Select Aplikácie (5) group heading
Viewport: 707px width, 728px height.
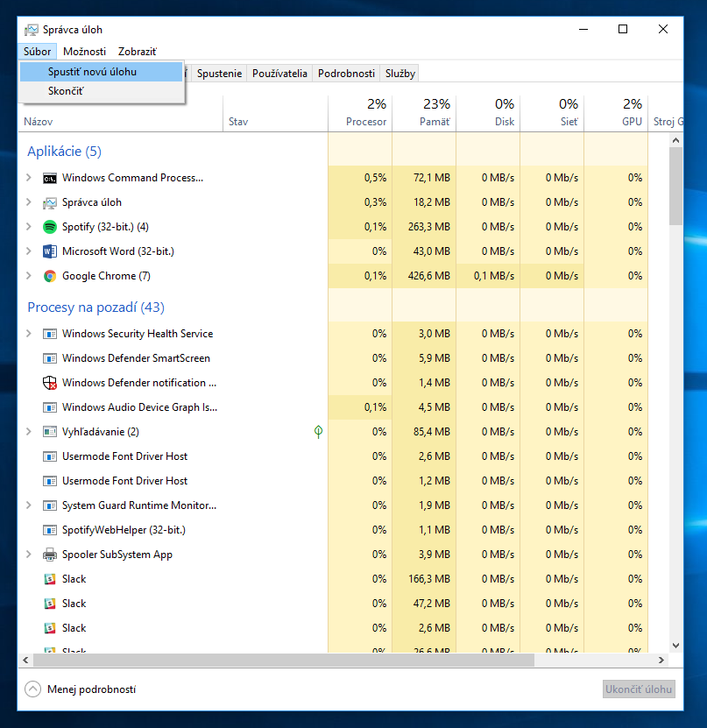click(65, 152)
